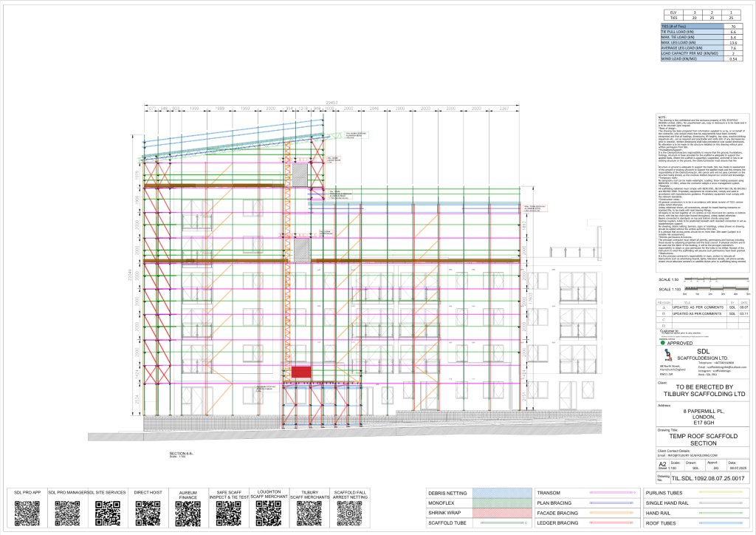Click the drawing number TIL.SDL.1092.08.07.25.0017

click(708, 478)
